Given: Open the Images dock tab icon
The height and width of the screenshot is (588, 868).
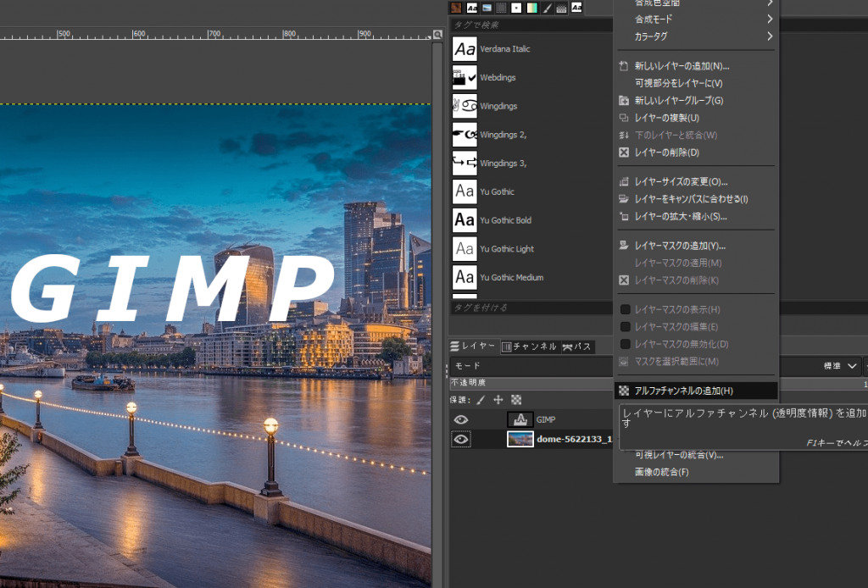Looking at the screenshot, I should (487, 8).
